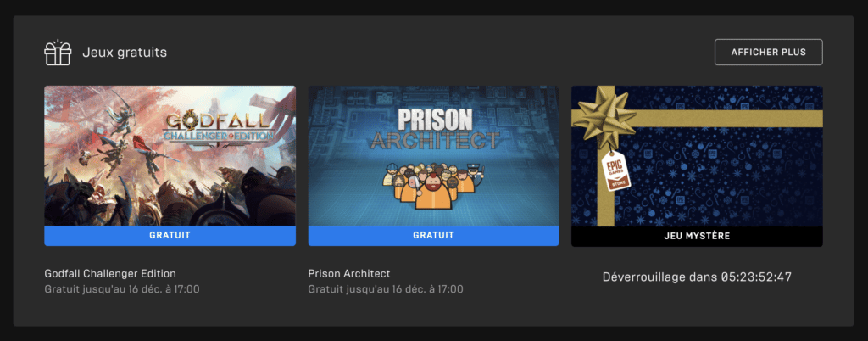Open the Prison Architect title link
The image size is (868, 341).
click(x=349, y=273)
